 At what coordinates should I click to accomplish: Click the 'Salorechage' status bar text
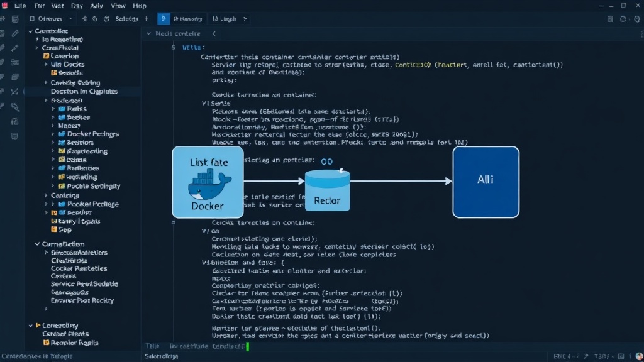pos(162,356)
